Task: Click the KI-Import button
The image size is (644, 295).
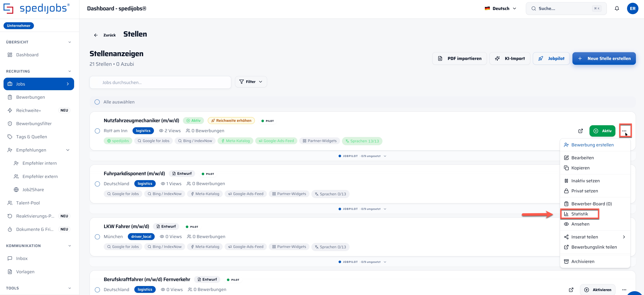Action: tap(510, 58)
